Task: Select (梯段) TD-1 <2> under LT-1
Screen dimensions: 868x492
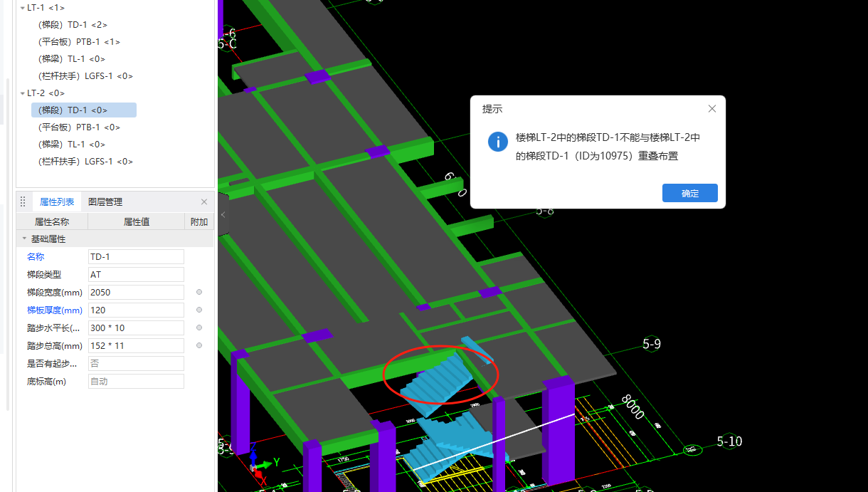Action: click(x=73, y=25)
